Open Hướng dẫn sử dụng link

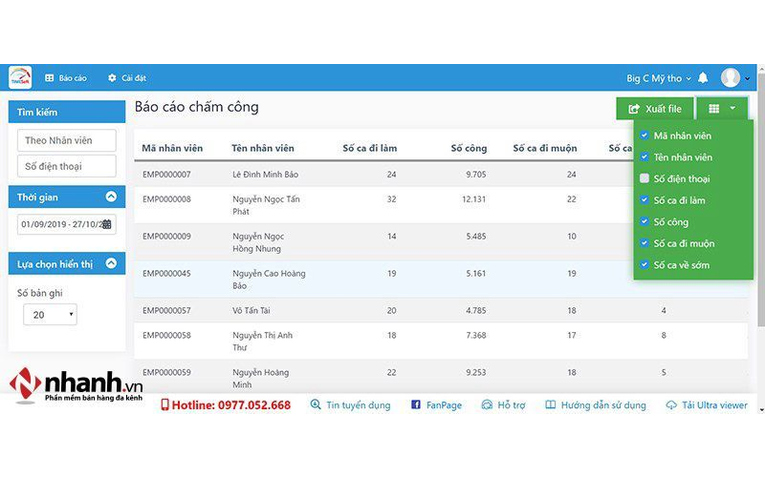(603, 405)
